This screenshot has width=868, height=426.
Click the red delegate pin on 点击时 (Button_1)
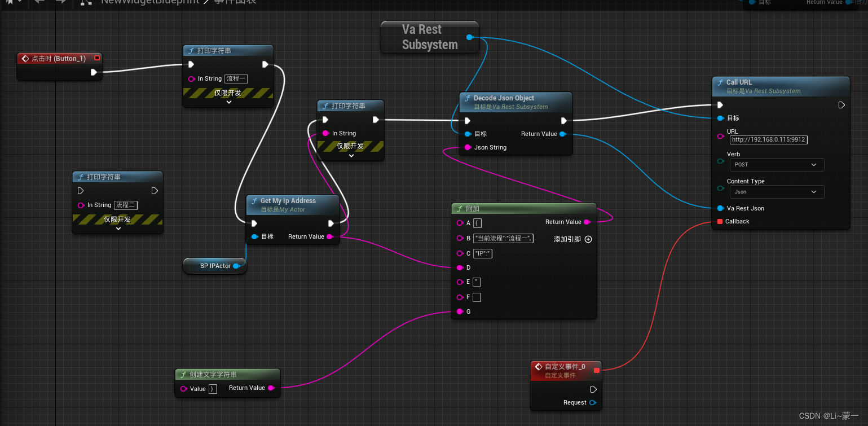[x=97, y=58]
